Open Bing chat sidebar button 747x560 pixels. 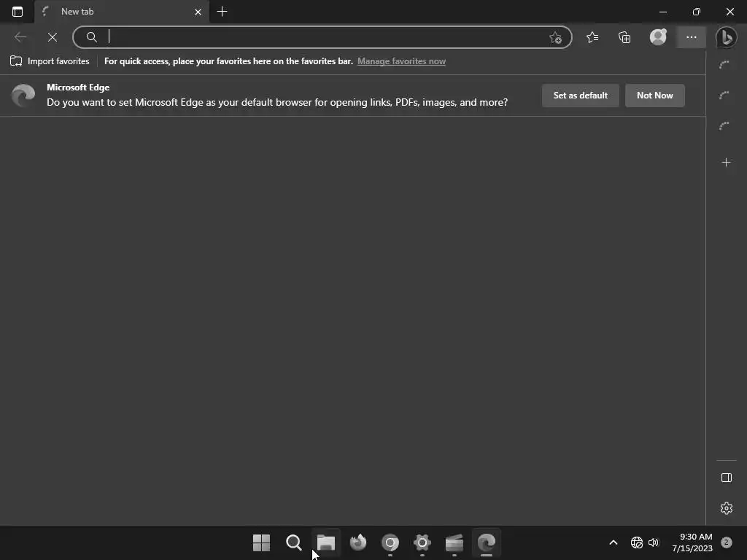[727, 37]
